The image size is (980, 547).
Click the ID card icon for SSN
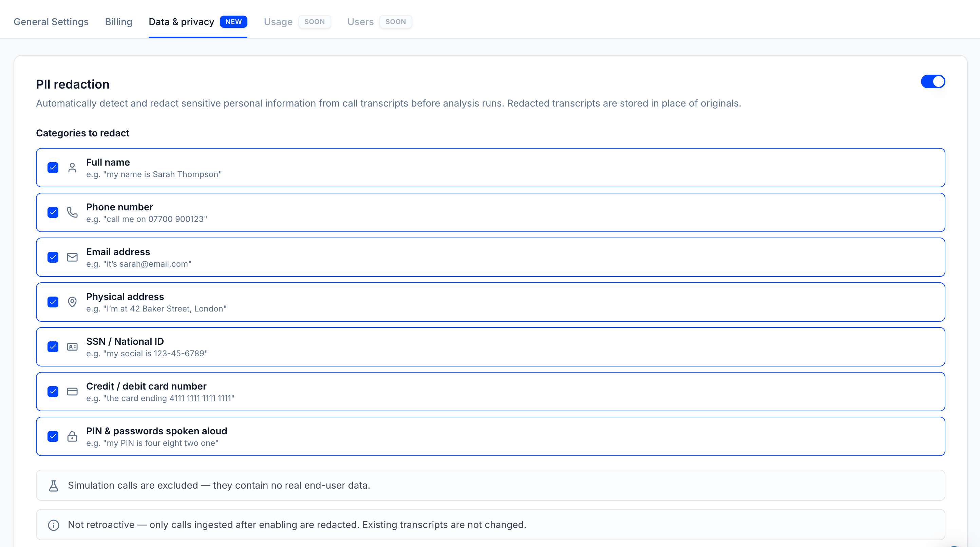pyautogui.click(x=72, y=347)
